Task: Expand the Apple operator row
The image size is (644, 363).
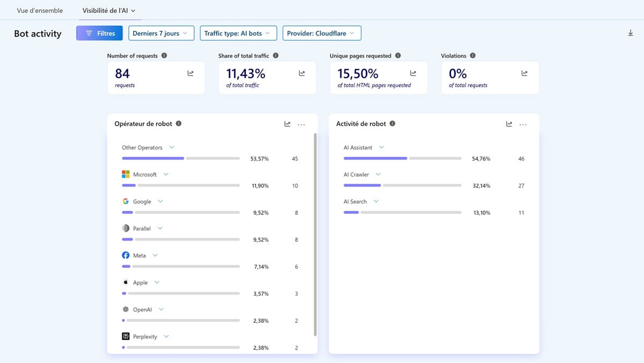Action: (157, 282)
